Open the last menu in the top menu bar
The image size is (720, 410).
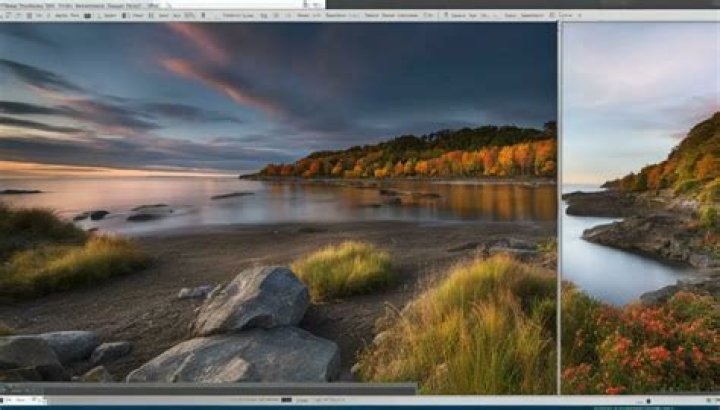click(153, 5)
